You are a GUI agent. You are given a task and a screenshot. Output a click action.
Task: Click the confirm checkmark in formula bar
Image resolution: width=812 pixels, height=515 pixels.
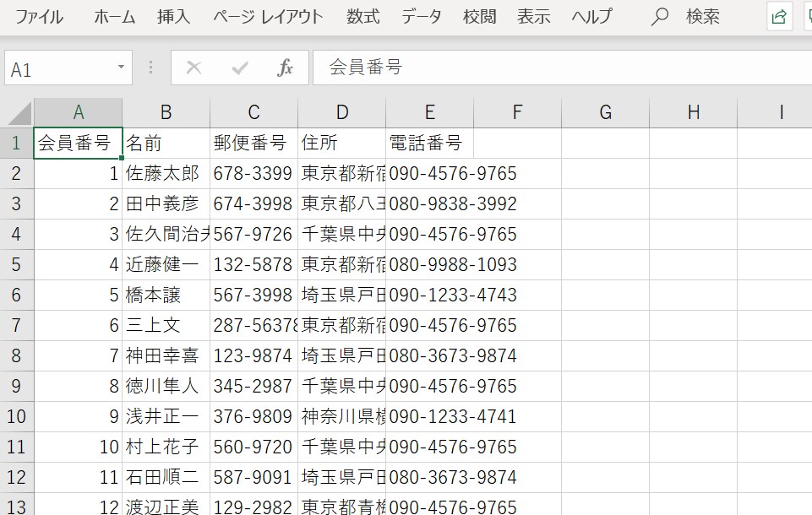[x=240, y=68]
